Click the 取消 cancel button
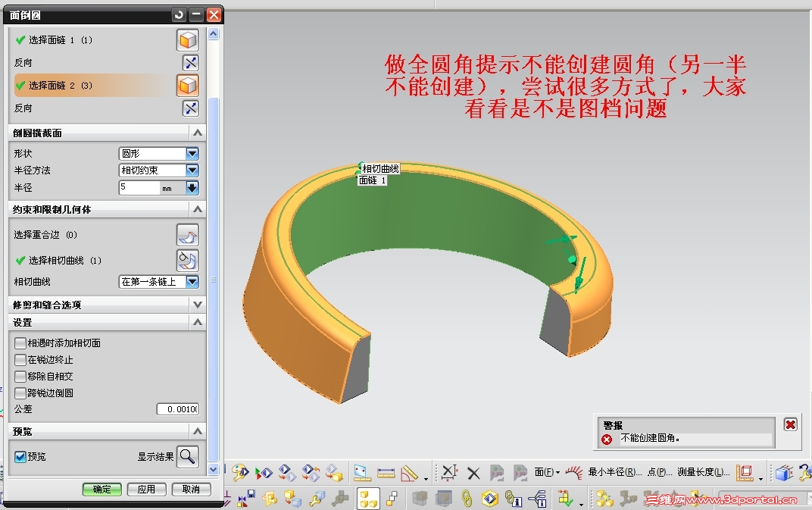 191,490
